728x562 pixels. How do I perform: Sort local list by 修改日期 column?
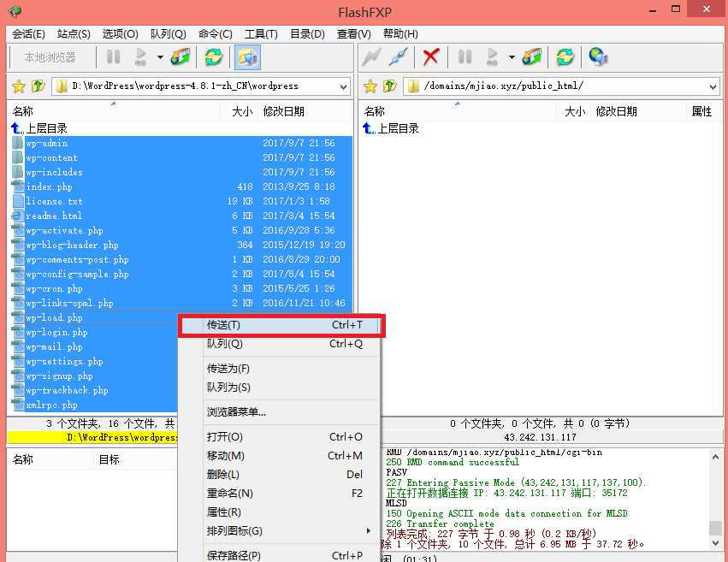point(305,111)
